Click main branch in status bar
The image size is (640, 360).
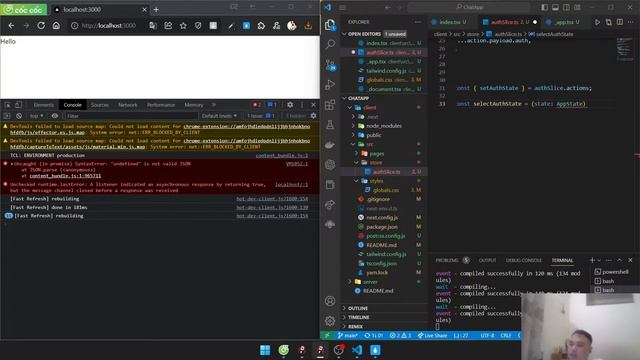(x=347, y=336)
